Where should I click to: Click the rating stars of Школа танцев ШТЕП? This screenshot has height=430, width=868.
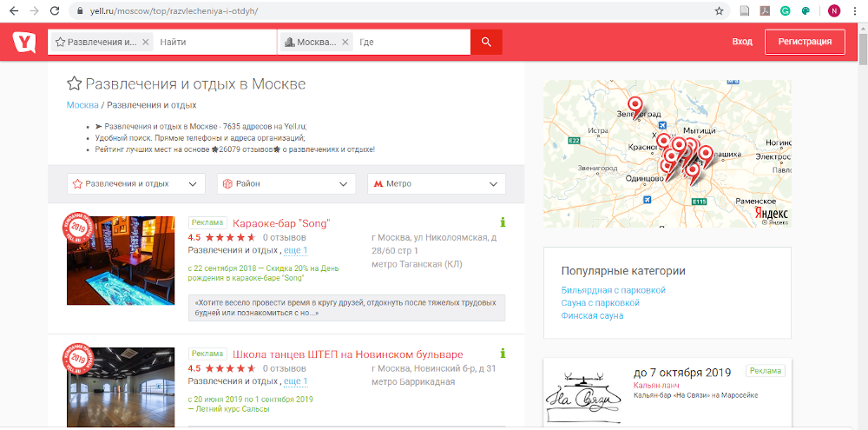(x=230, y=368)
